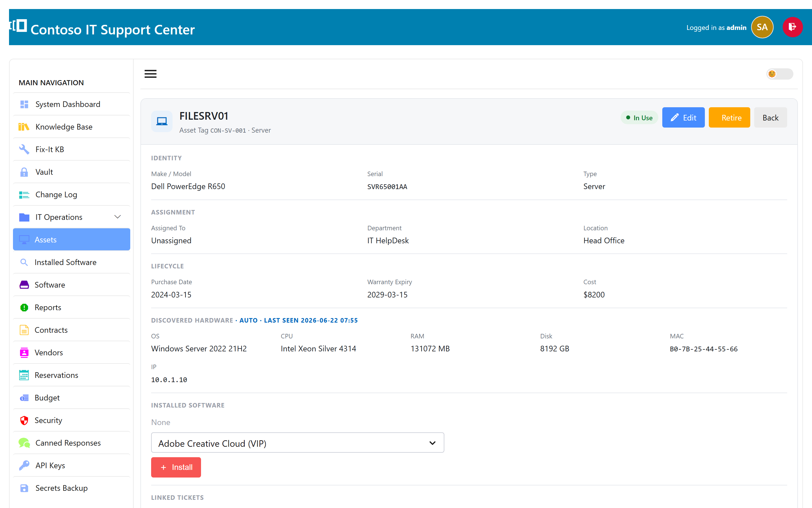Click the Security shield icon

coord(24,420)
